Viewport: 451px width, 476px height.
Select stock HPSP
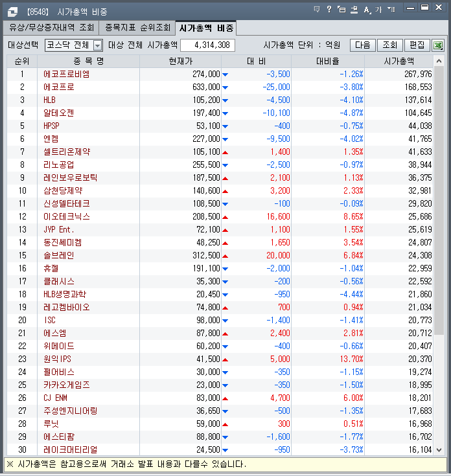(51, 126)
